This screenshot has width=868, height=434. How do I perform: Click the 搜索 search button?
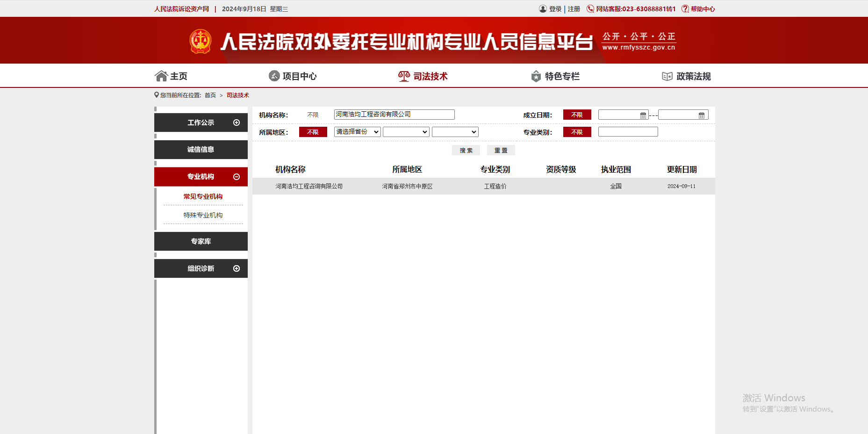pyautogui.click(x=466, y=150)
